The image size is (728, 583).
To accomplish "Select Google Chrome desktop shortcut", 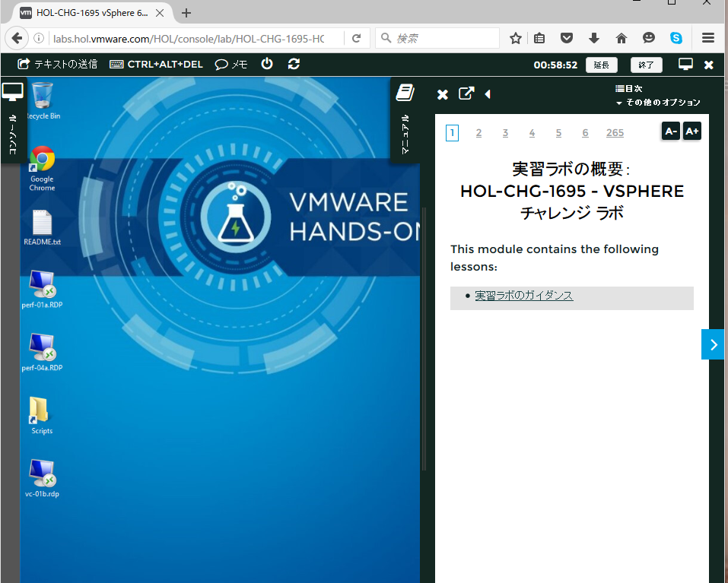I will [43, 168].
